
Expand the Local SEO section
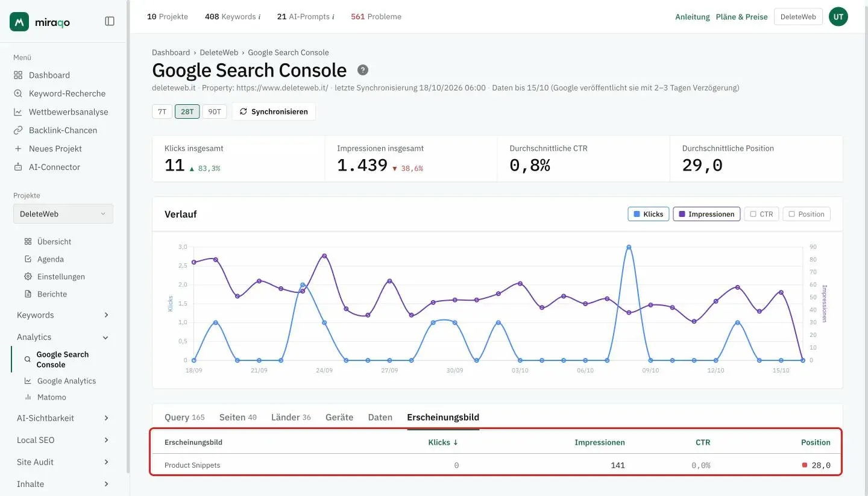tap(63, 440)
